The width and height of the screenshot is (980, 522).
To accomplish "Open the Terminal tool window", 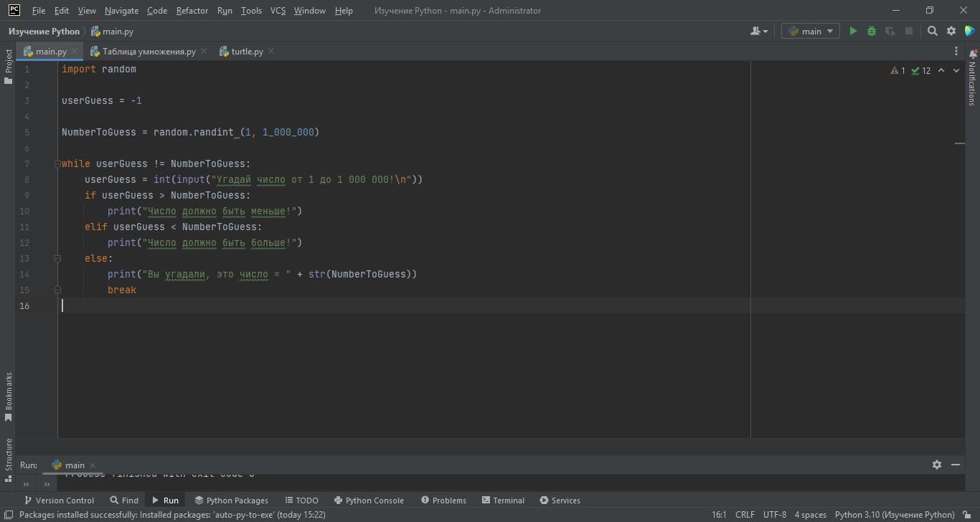I will tap(503, 500).
